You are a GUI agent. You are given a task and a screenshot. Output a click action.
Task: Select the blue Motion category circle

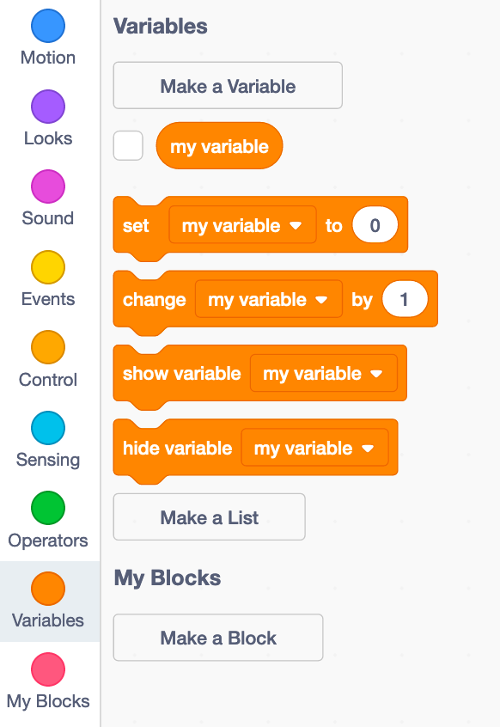pos(48,26)
